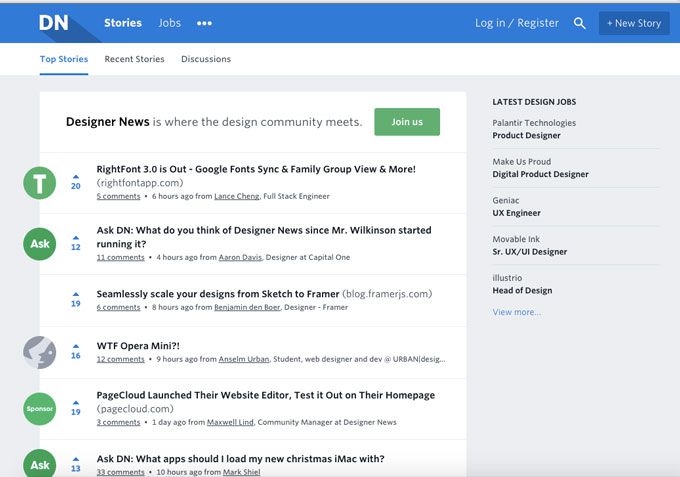680x477 pixels.
Task: Open christmas iMac Ask DN story title
Action: (240, 459)
